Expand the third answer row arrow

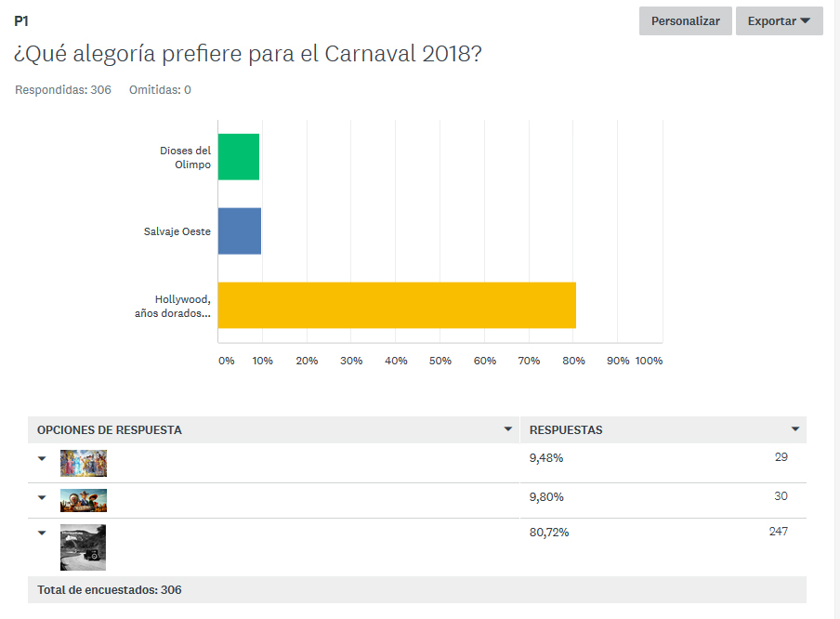coord(42,533)
